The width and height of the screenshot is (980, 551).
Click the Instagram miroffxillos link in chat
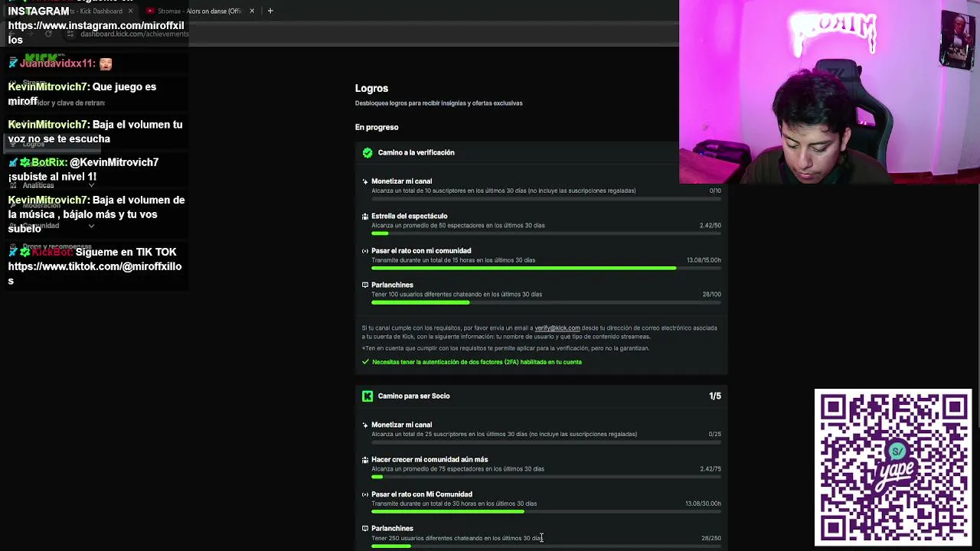[x=96, y=32]
